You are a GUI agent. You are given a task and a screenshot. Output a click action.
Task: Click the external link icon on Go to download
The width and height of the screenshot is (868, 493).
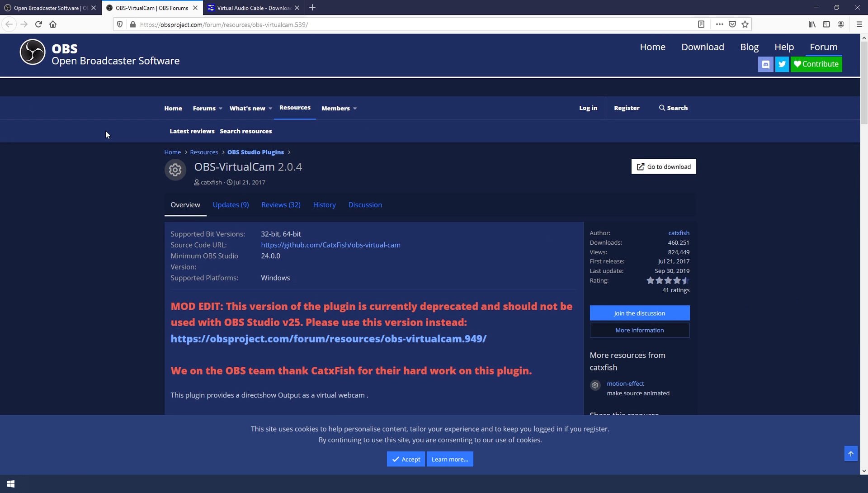(640, 166)
